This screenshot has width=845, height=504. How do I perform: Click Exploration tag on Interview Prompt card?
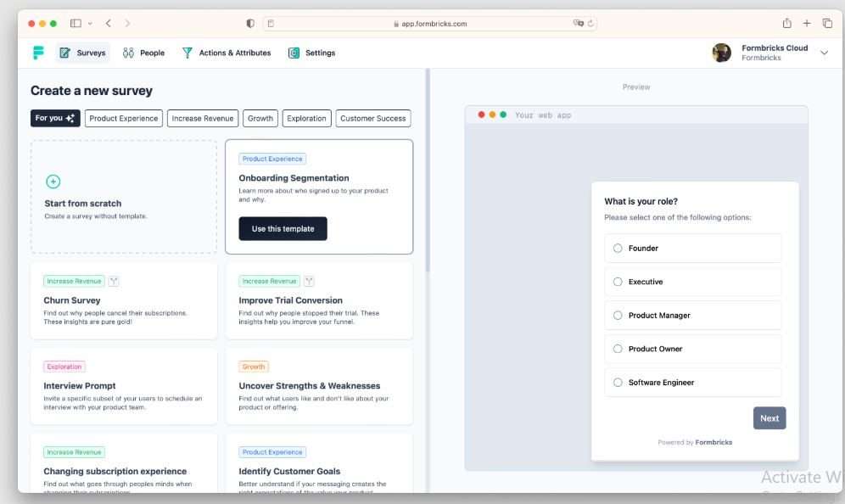64,367
